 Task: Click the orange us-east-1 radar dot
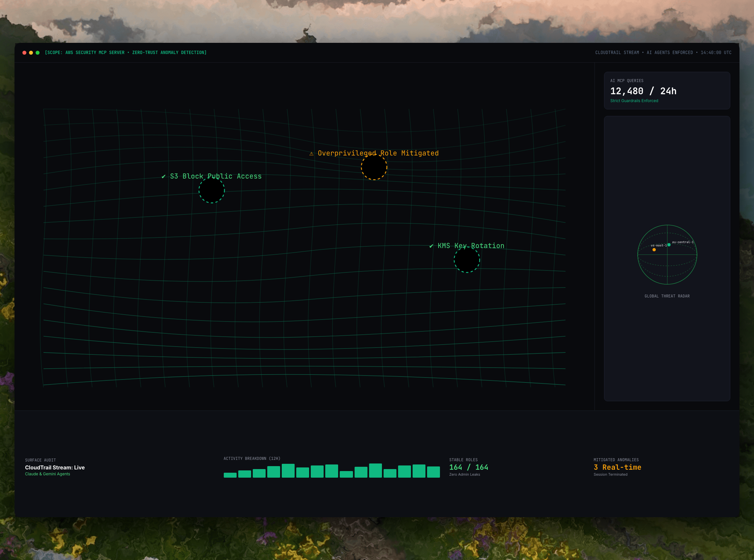[654, 250]
